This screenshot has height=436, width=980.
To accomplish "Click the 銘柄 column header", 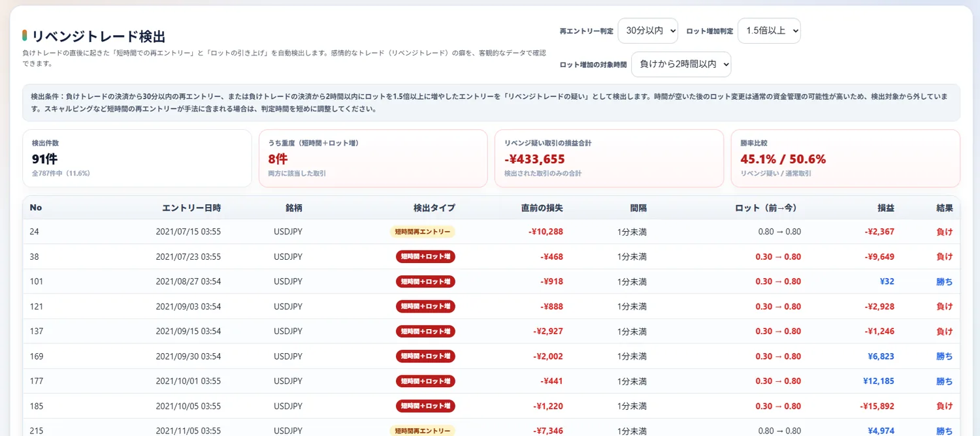I will pyautogui.click(x=294, y=208).
